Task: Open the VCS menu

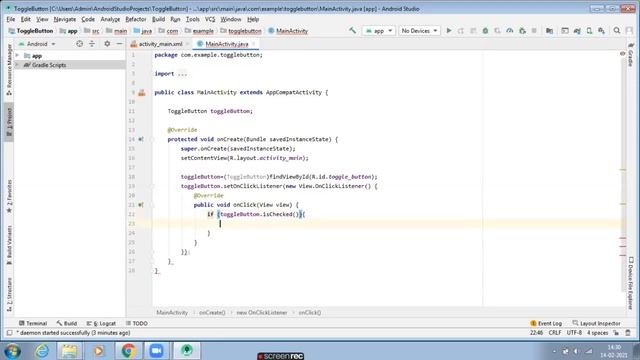Action: point(210,19)
